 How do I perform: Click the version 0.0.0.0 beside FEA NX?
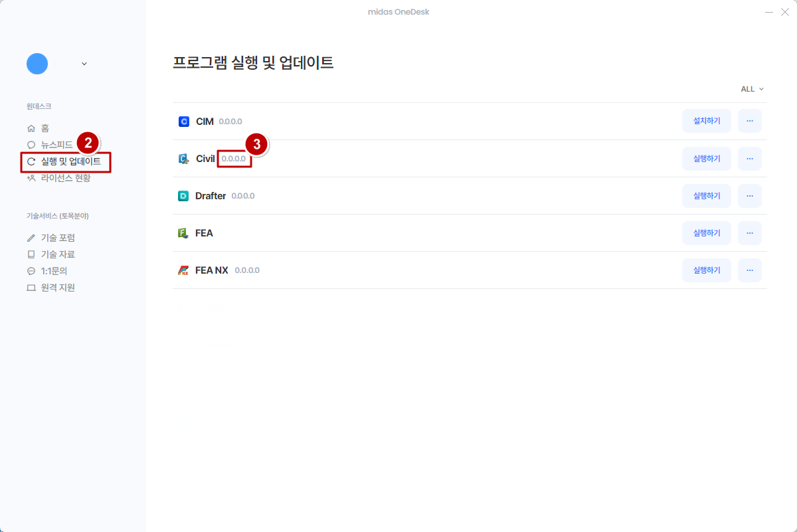(x=247, y=270)
